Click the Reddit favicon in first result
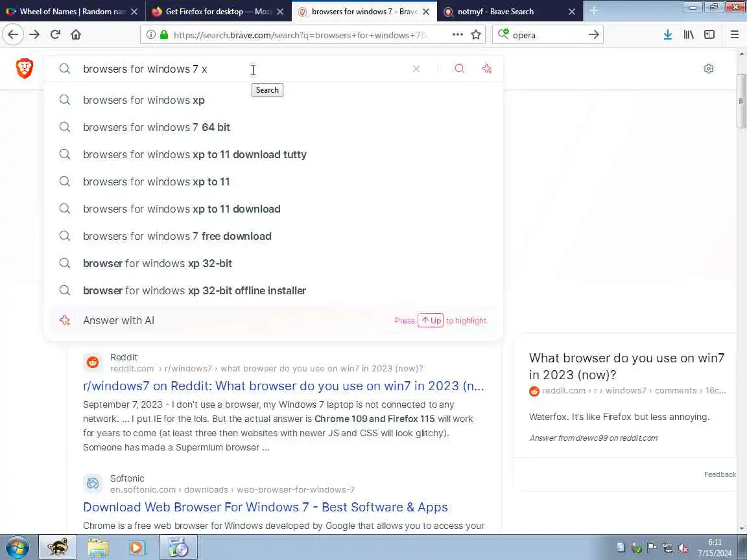Image resolution: width=747 pixels, height=560 pixels. point(93,362)
